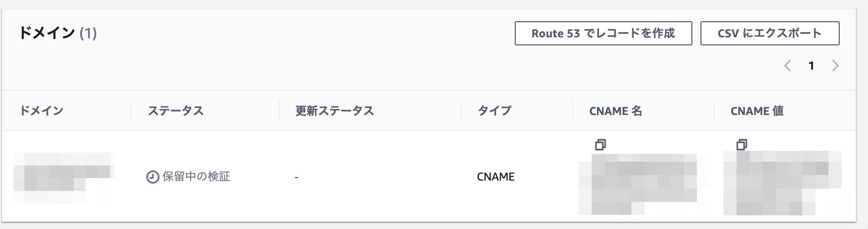Sort by ドメイン column header
Image resolution: width=868 pixels, height=229 pixels.
click(41, 111)
